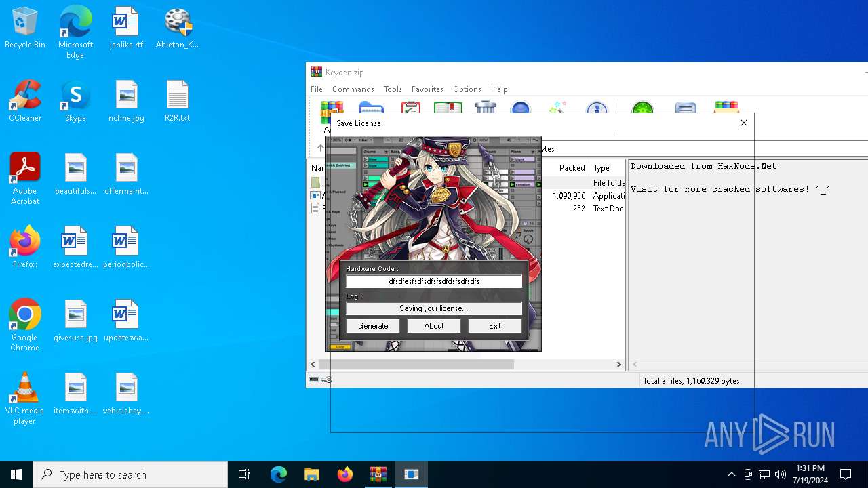
Task: Open Task View on the taskbar
Action: pyautogui.click(x=244, y=474)
